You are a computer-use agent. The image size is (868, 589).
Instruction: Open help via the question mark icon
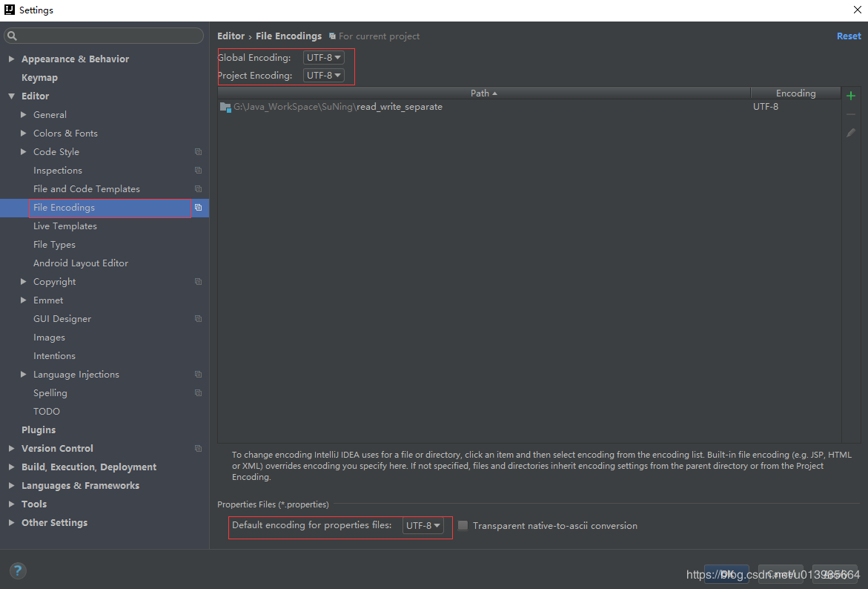(x=16, y=570)
